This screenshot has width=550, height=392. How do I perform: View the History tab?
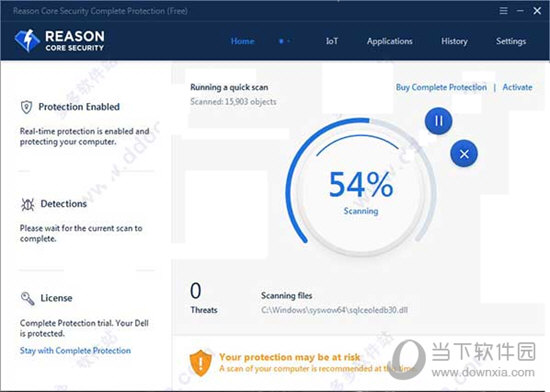454,41
